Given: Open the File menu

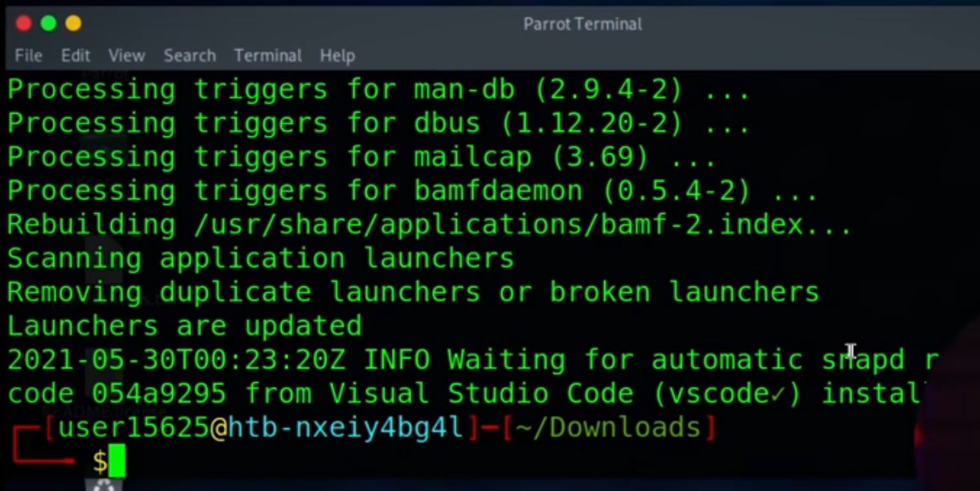Looking at the screenshot, I should [x=28, y=56].
